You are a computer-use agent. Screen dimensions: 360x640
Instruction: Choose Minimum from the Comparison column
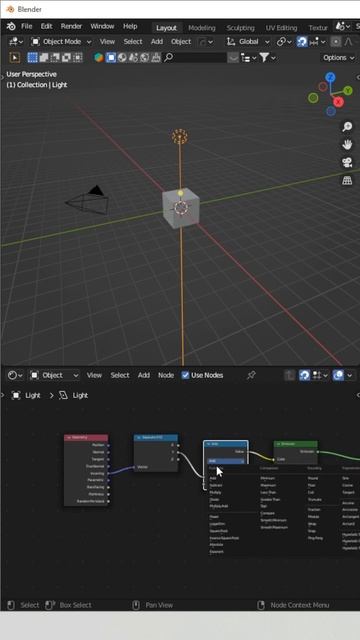(268, 478)
